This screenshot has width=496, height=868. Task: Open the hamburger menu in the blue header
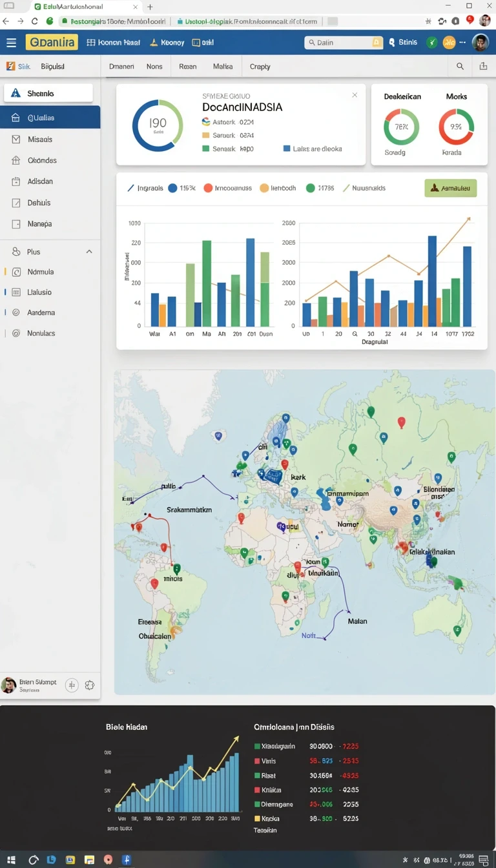pyautogui.click(x=11, y=43)
